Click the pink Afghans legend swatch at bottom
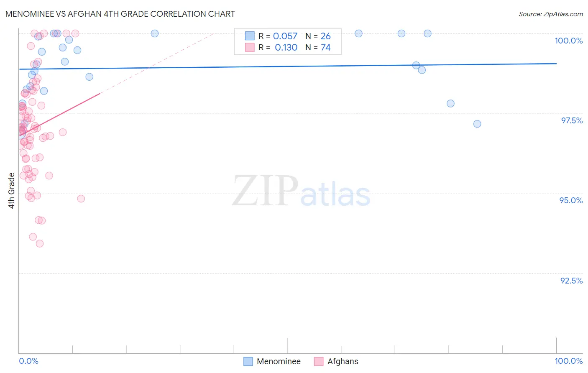The width and height of the screenshot is (588, 373). [x=319, y=361]
